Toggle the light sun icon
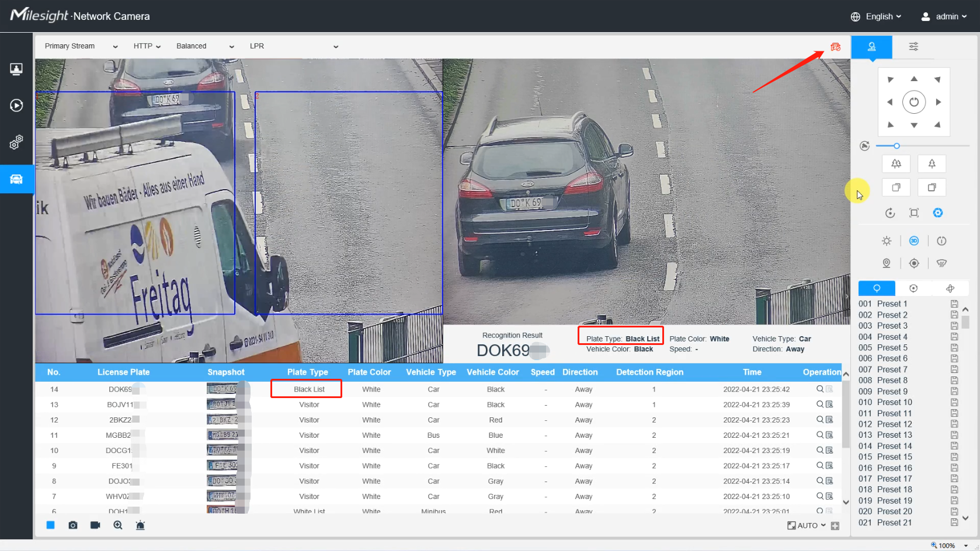 pos(887,241)
